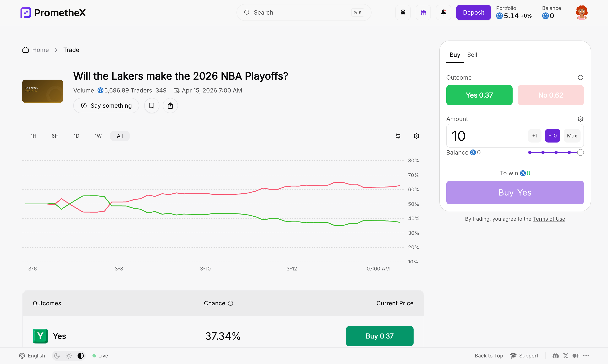The width and height of the screenshot is (608, 364).
Task: Open the notifications bell
Action: tap(443, 12)
